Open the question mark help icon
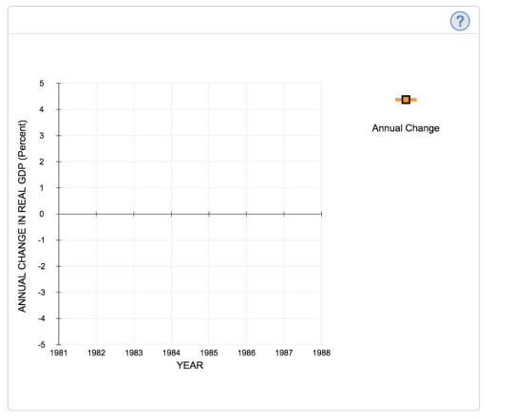Image resolution: width=532 pixels, height=419 pixels. coord(460,21)
